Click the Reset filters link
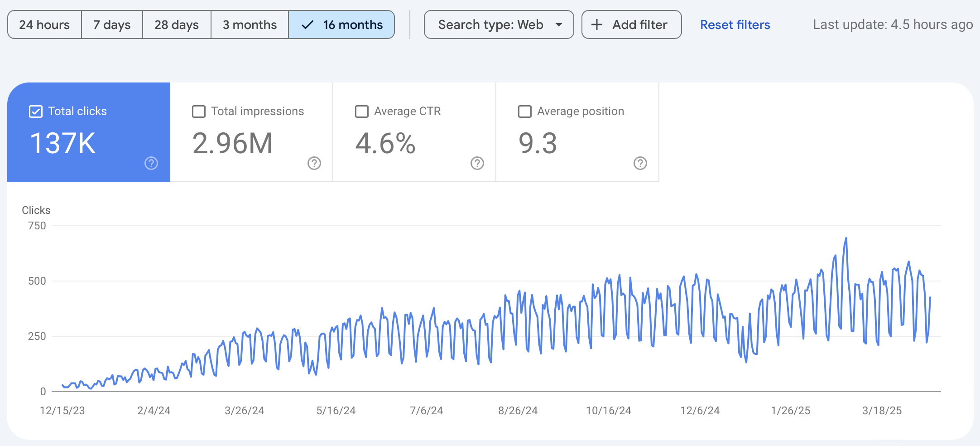The height and width of the screenshot is (446, 980). click(x=735, y=24)
